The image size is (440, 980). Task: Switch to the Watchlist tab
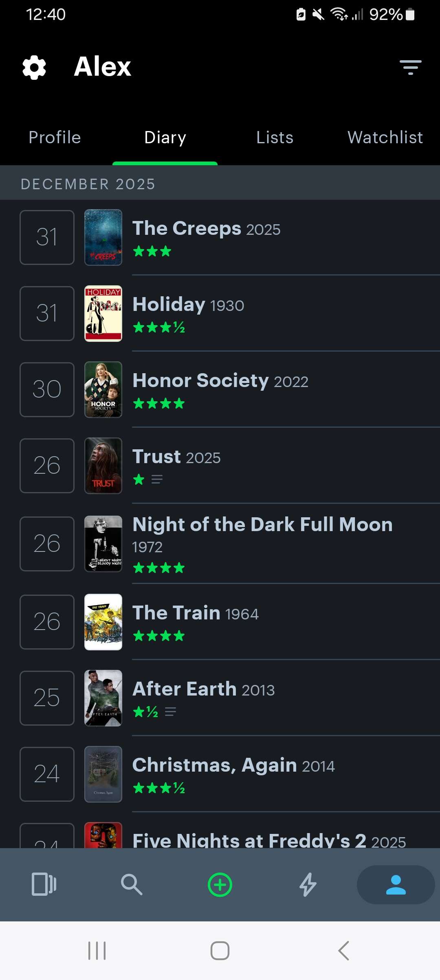point(385,138)
